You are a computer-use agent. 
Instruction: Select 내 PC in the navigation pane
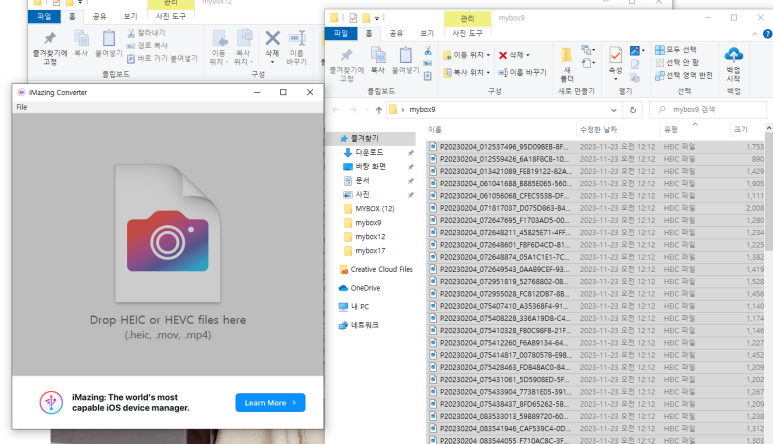point(360,307)
